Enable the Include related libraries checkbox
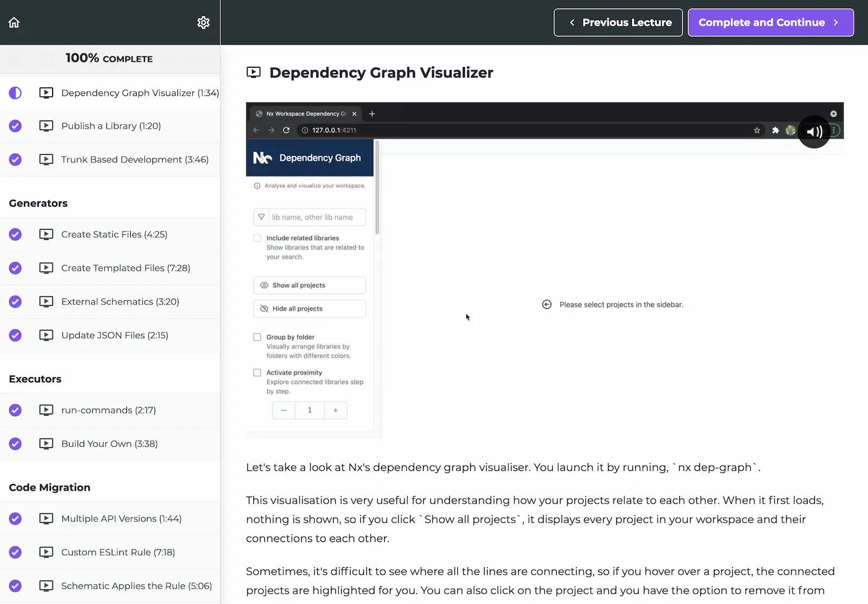 (x=257, y=238)
